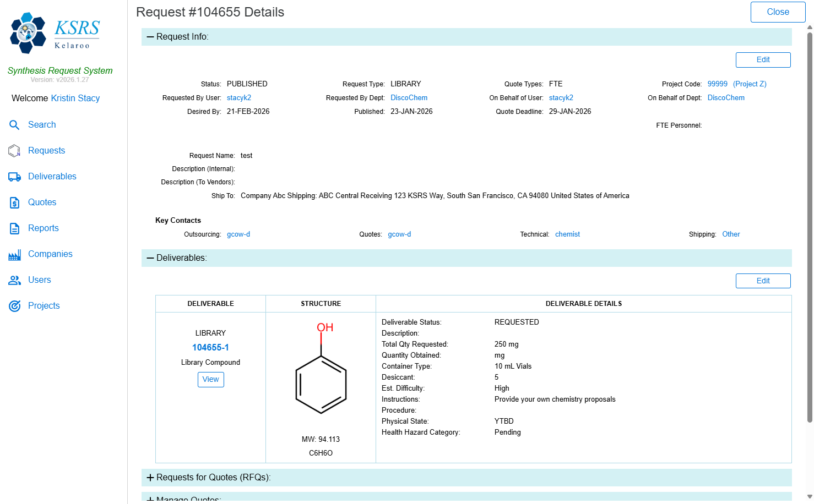Click the Reports document icon
This screenshot has height=504, width=814.
tap(14, 228)
